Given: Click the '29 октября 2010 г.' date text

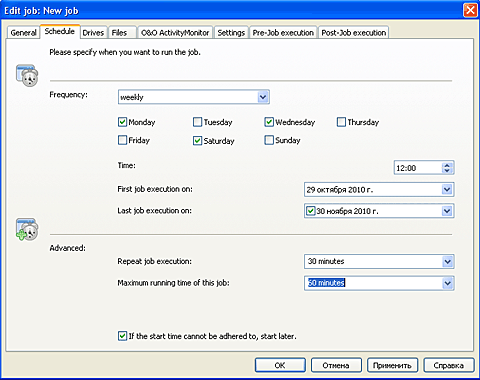Looking at the screenshot, I should tap(340, 190).
